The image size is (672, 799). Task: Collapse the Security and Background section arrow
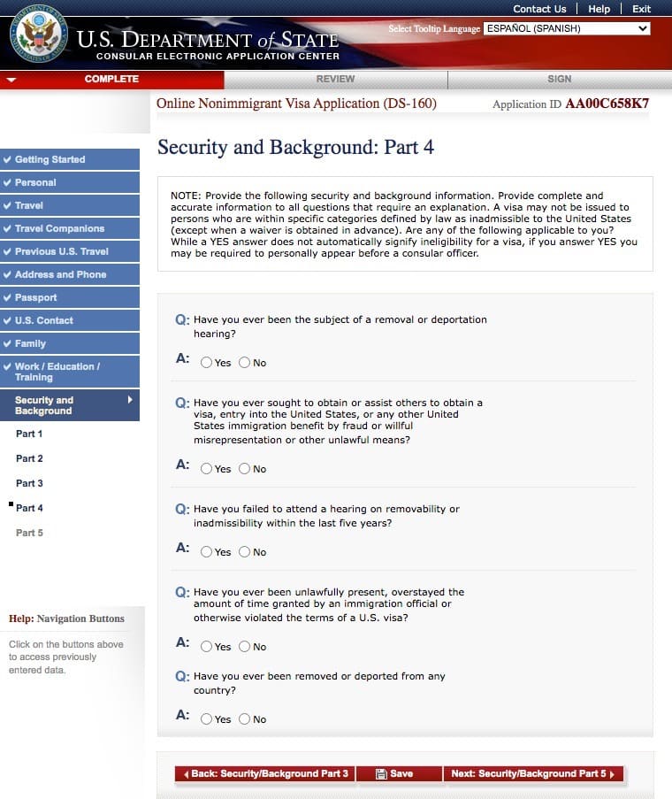[x=130, y=400]
